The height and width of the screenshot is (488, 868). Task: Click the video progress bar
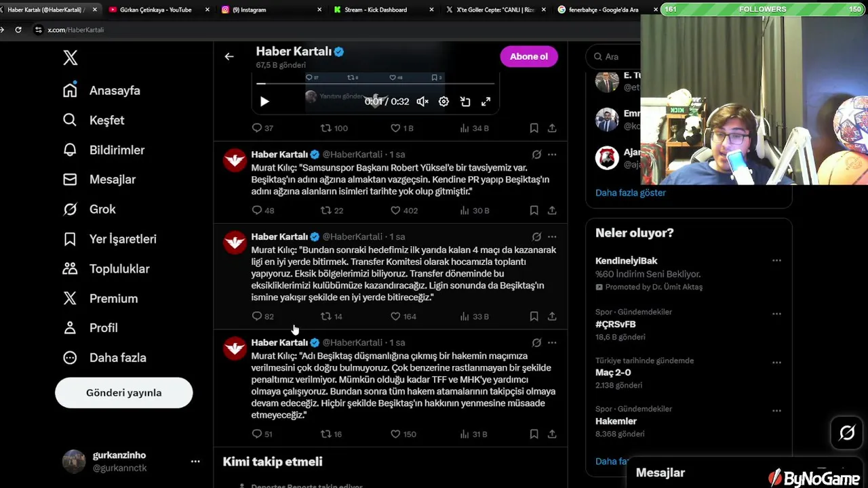[375, 84]
